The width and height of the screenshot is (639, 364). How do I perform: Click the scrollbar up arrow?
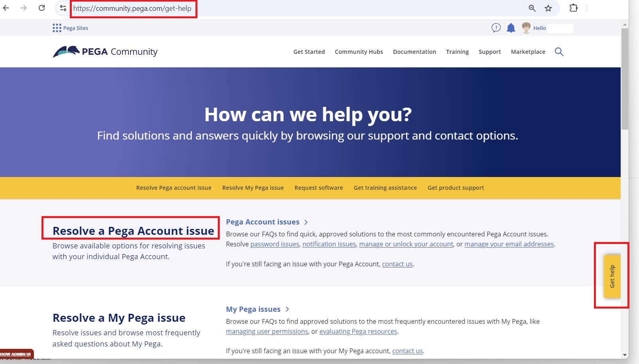pos(625,25)
